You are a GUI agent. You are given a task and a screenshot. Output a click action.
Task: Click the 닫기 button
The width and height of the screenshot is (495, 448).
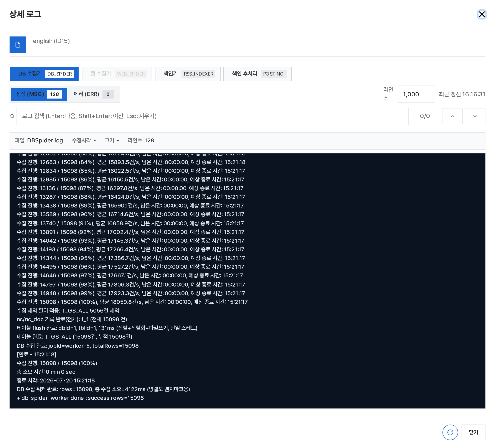point(473,432)
